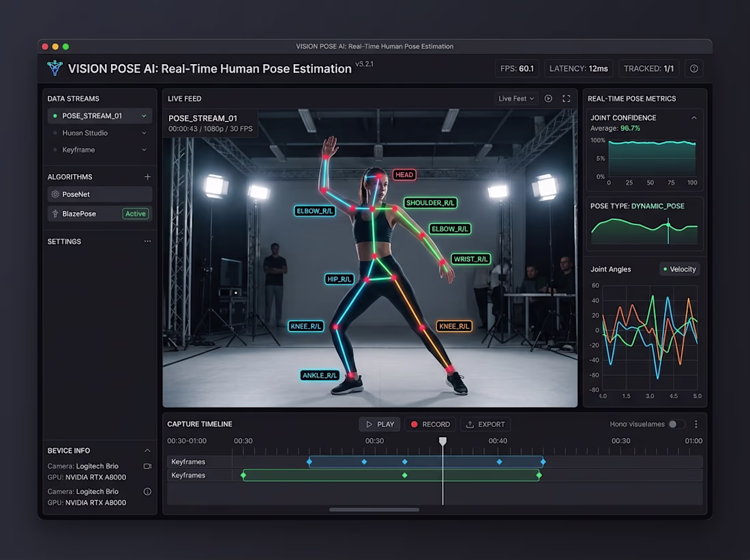Viewport: 750px width, 560px height.
Task: Click the version v5.2.1 label
Action: tap(364, 63)
